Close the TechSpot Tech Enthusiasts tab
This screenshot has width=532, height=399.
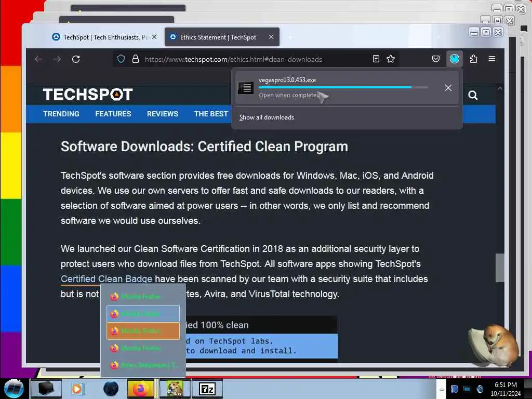[154, 37]
